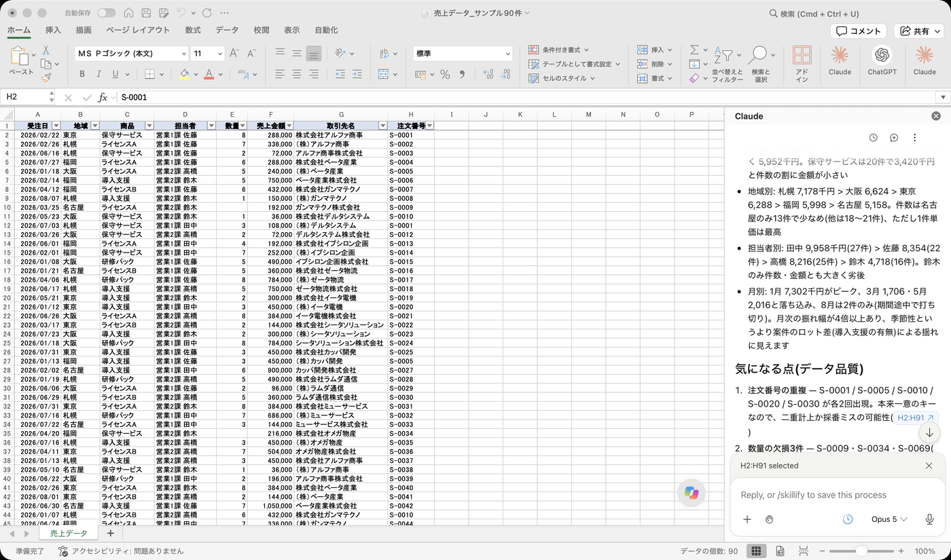Click the plus attach icon in Claude reply box
This screenshot has height=560, width=951.
click(747, 519)
